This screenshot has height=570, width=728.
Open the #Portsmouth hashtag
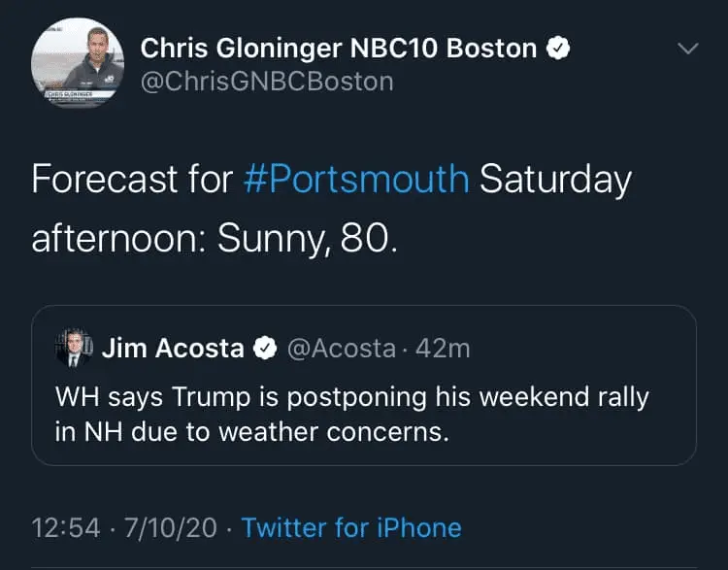356,180
